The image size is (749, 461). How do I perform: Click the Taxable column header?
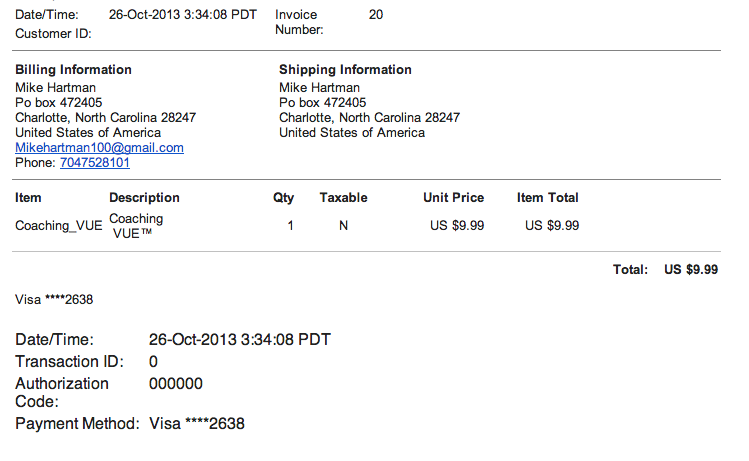coord(343,198)
